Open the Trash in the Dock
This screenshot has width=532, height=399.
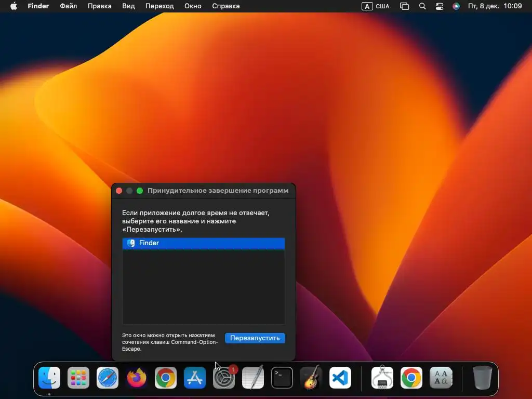483,378
